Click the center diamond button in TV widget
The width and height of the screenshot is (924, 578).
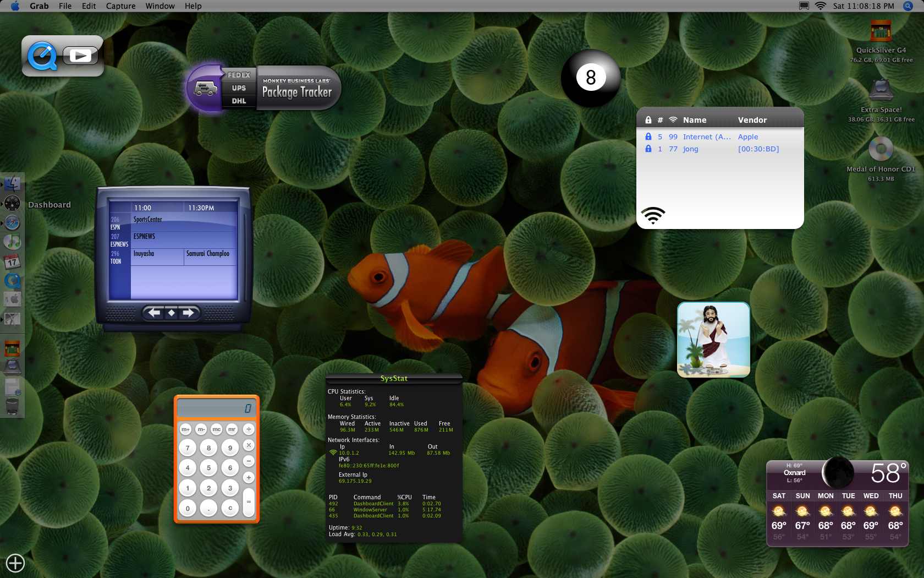tap(172, 313)
